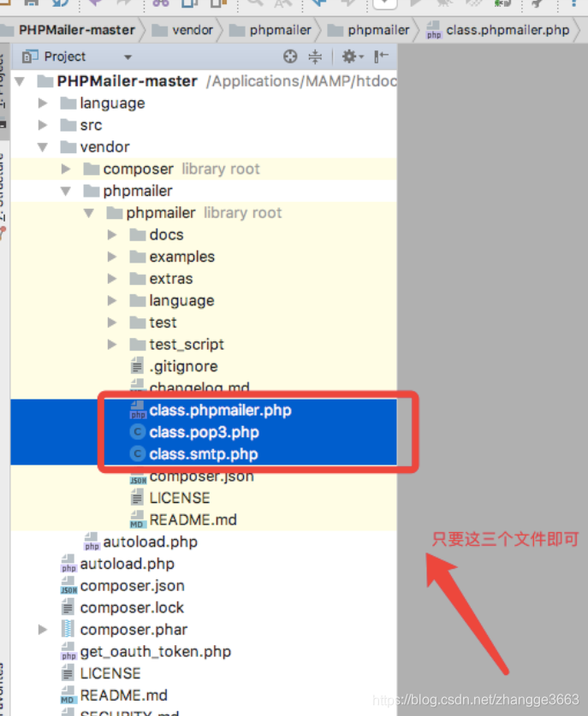Screen dimensions: 588x716
Task: Hide the Project tool window icon
Action: pos(381,56)
